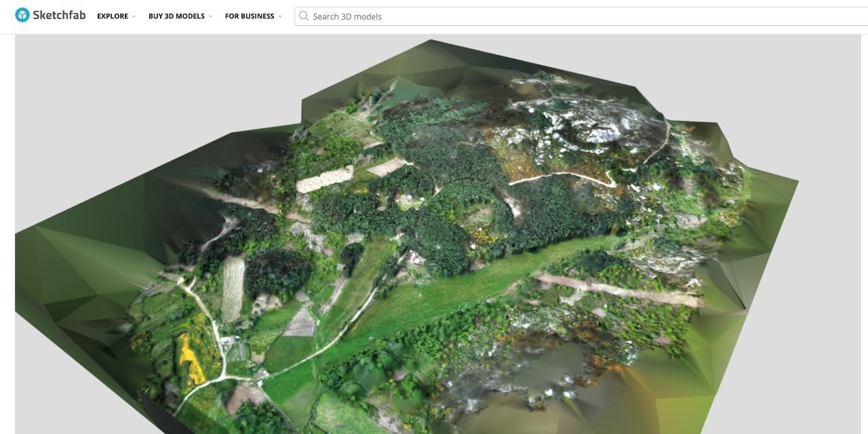Click the straight dirt road on the right slope
This screenshot has width=868, height=434.
(x=617, y=290)
